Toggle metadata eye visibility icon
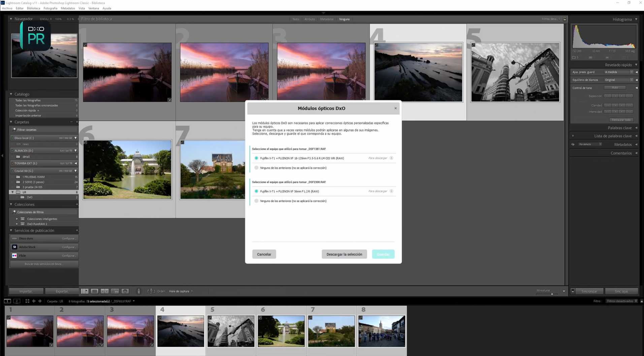The image size is (644, 356). click(x=573, y=144)
